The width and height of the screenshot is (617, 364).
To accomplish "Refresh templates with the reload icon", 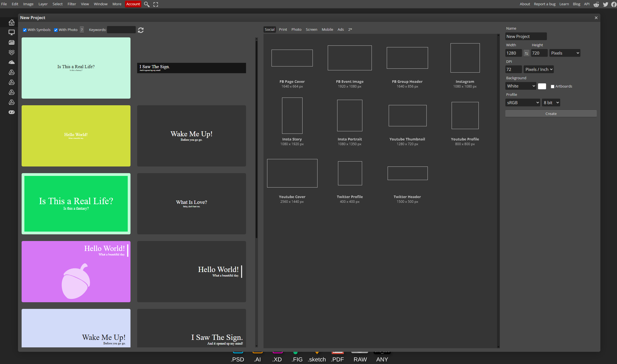I will coord(141,30).
